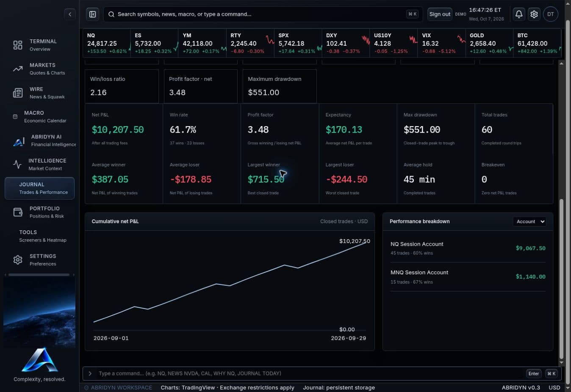Click the Markets trending-line icon
This screenshot has height=392, width=571.
[18, 69]
